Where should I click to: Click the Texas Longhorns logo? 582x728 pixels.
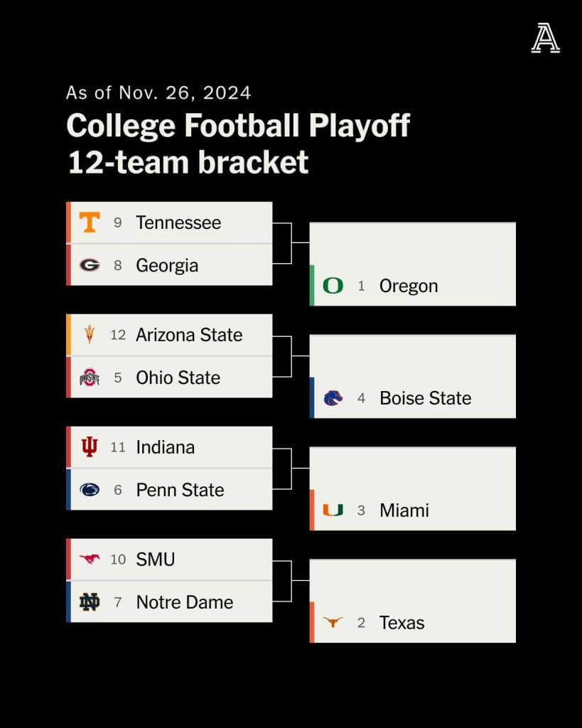click(333, 623)
